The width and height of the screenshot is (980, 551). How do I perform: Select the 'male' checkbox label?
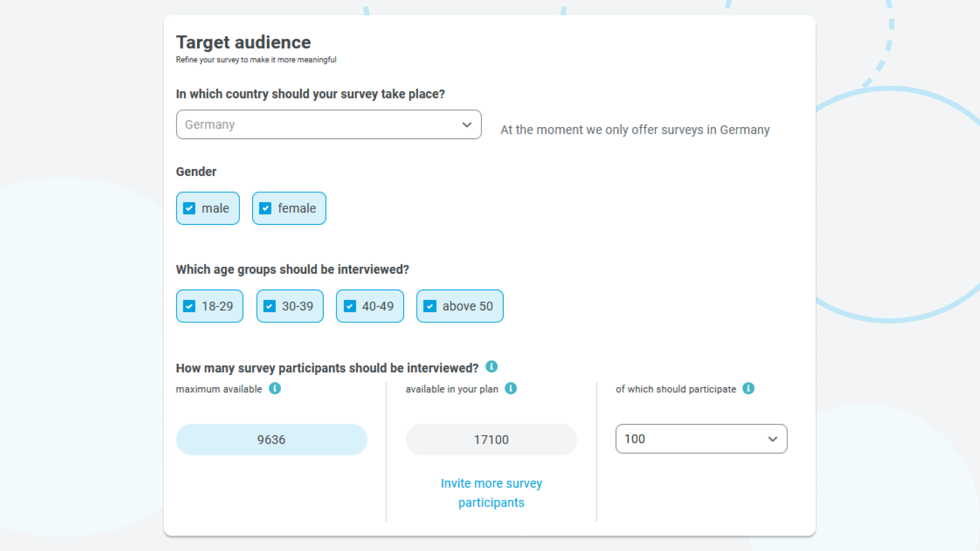tap(215, 208)
